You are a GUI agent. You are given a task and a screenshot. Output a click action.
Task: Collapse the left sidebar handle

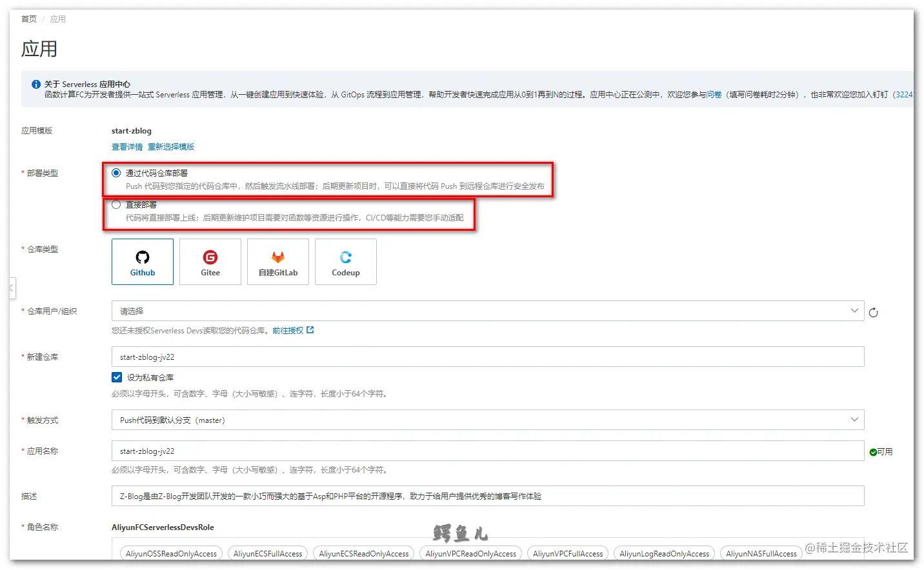tap(12, 288)
